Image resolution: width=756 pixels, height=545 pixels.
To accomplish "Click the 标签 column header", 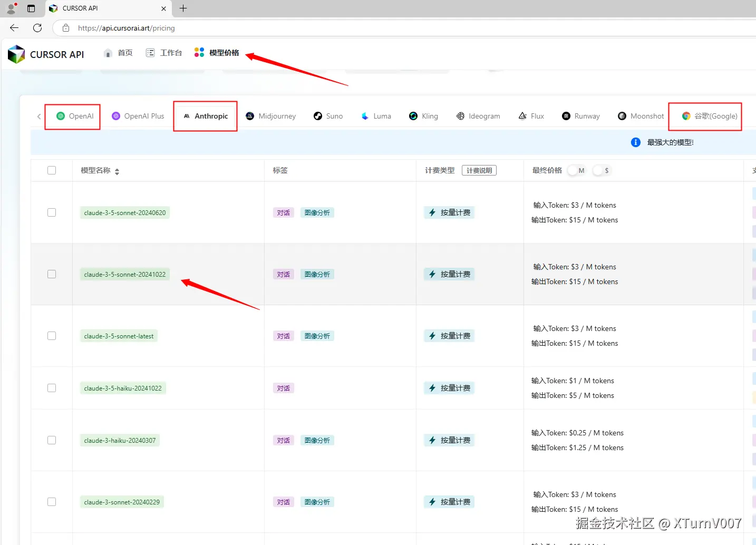I will tap(280, 170).
